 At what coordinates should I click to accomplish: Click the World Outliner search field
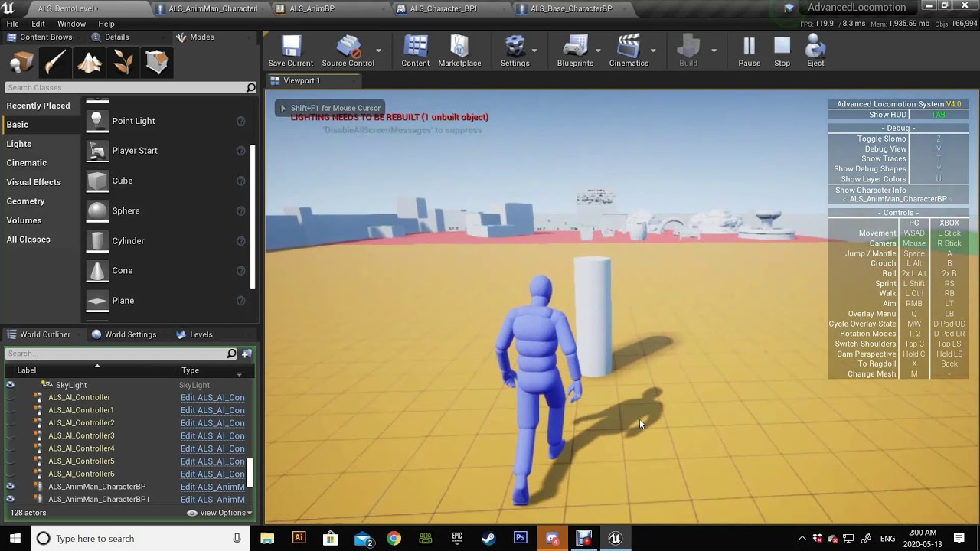coord(121,354)
